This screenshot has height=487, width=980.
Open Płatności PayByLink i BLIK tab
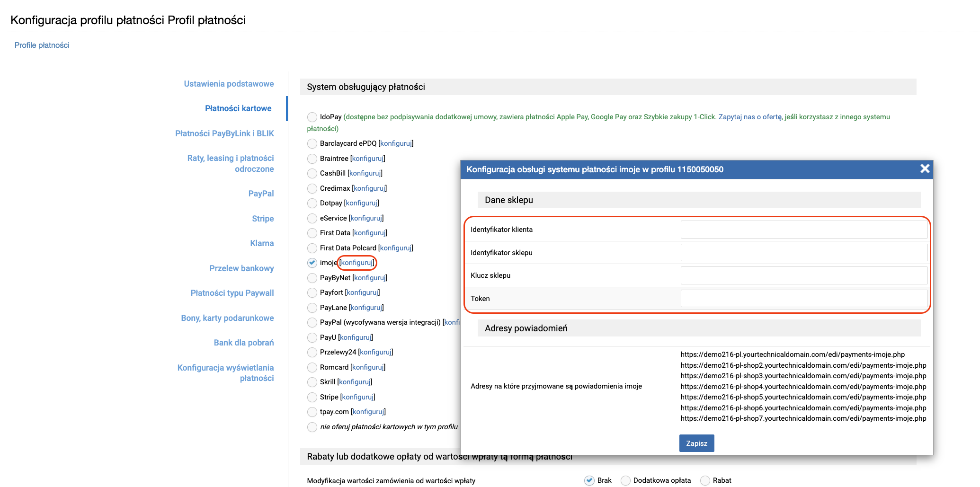coord(224,133)
